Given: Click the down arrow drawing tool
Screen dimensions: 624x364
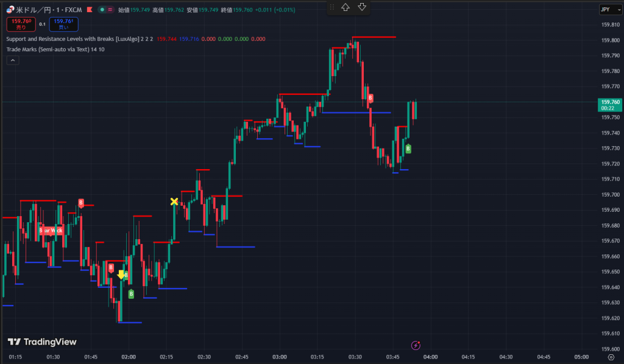Looking at the screenshot, I should point(362,7).
